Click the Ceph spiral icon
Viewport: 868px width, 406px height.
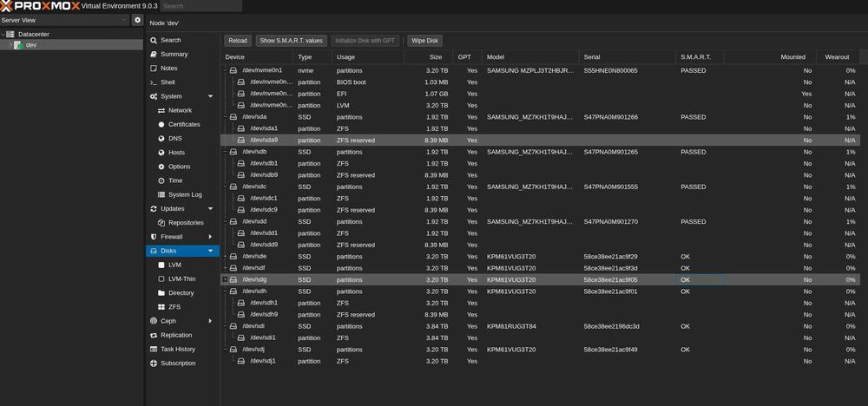click(x=154, y=321)
